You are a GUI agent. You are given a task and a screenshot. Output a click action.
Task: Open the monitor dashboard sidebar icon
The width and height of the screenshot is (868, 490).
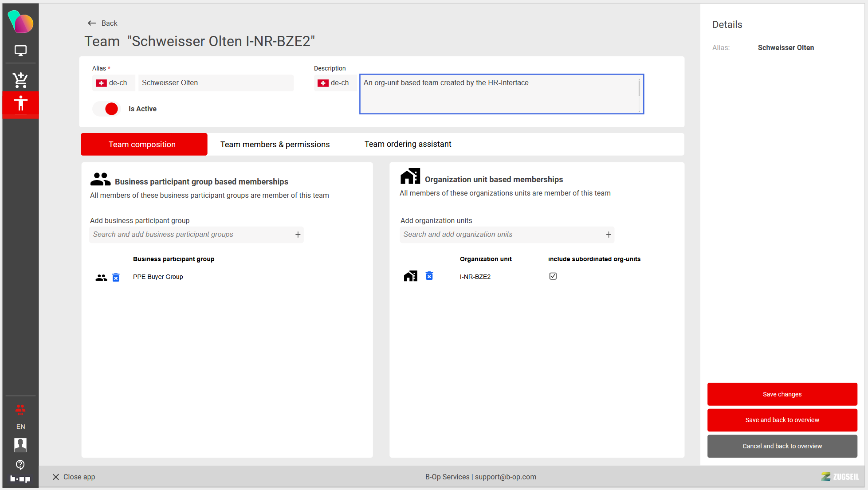(20, 51)
